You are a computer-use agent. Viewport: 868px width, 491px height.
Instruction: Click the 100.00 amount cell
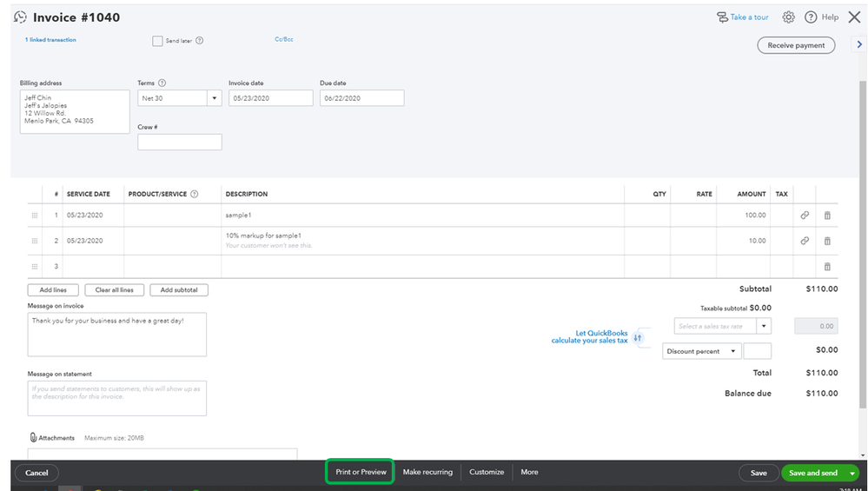742,216
